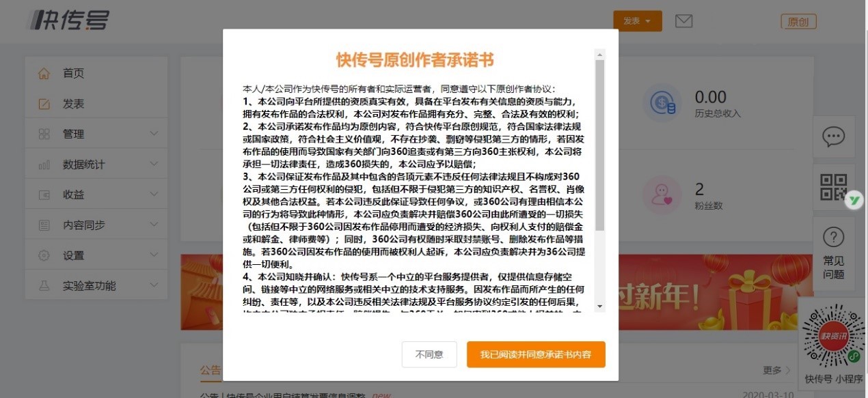This screenshot has width=868, height=398.
Task: Click the gear icon beside 设置
Action: 44,255
